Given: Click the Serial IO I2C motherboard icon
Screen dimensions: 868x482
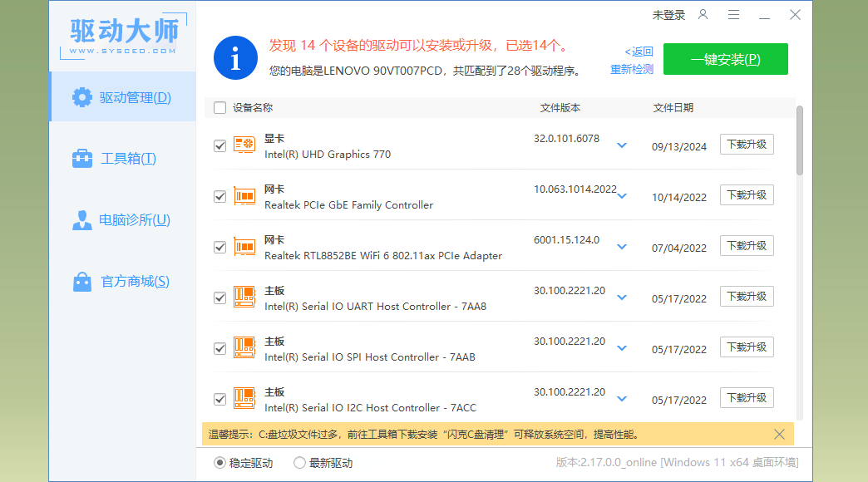Looking at the screenshot, I should [x=244, y=399].
